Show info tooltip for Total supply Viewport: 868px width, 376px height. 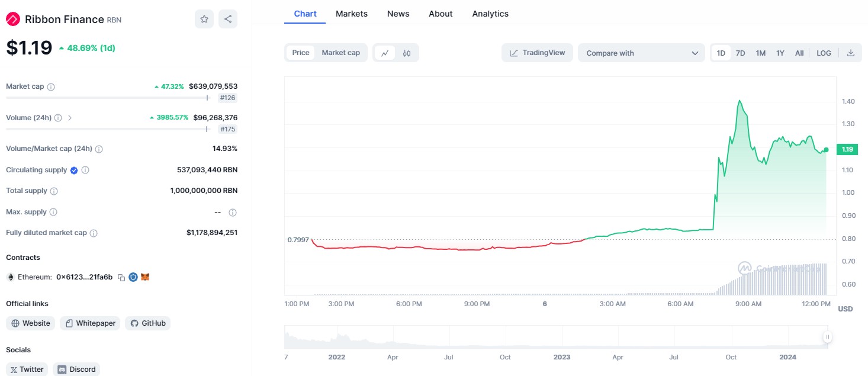pos(54,191)
